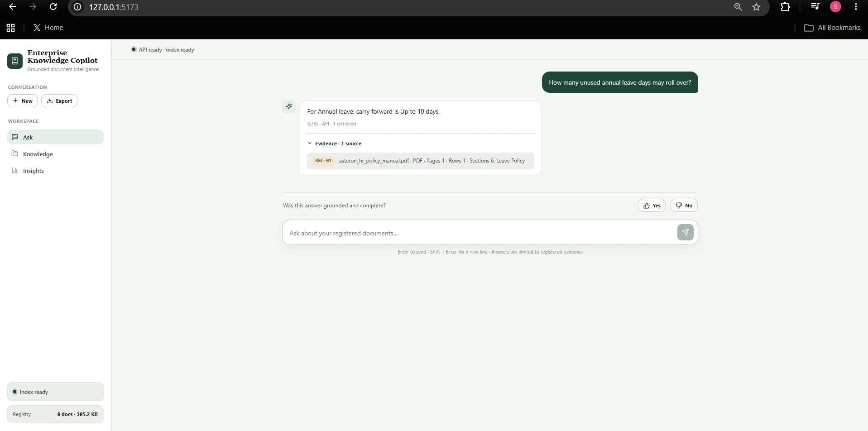Image resolution: width=868 pixels, height=431 pixels.
Task: Open the X Home bookmark
Action: pyautogui.click(x=48, y=28)
